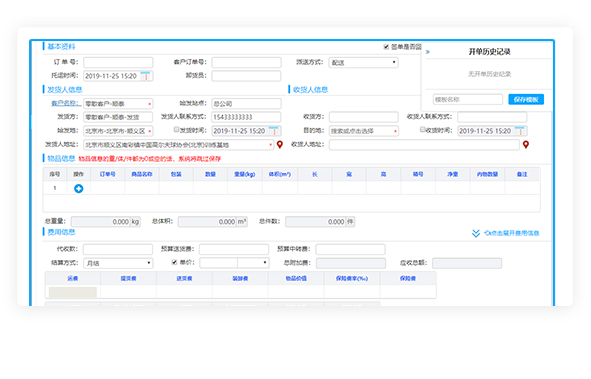This screenshot has width=591, height=379.
Task: Click 发货人联系方式 field with phone number
Action: point(246,117)
